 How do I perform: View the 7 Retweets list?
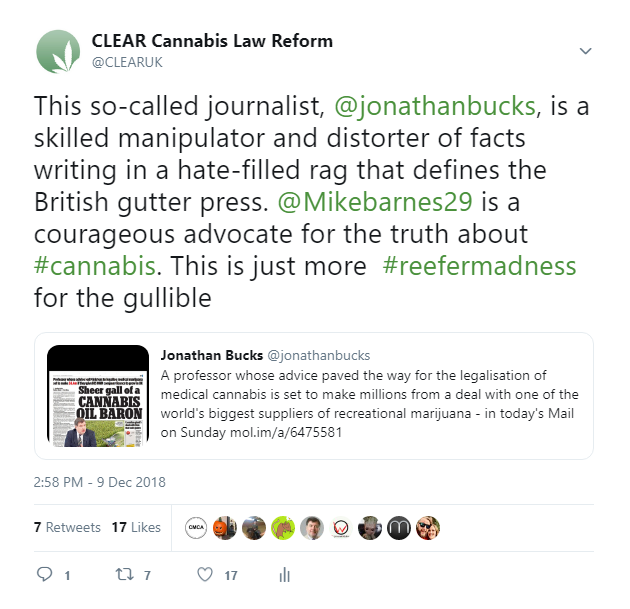pos(67,527)
